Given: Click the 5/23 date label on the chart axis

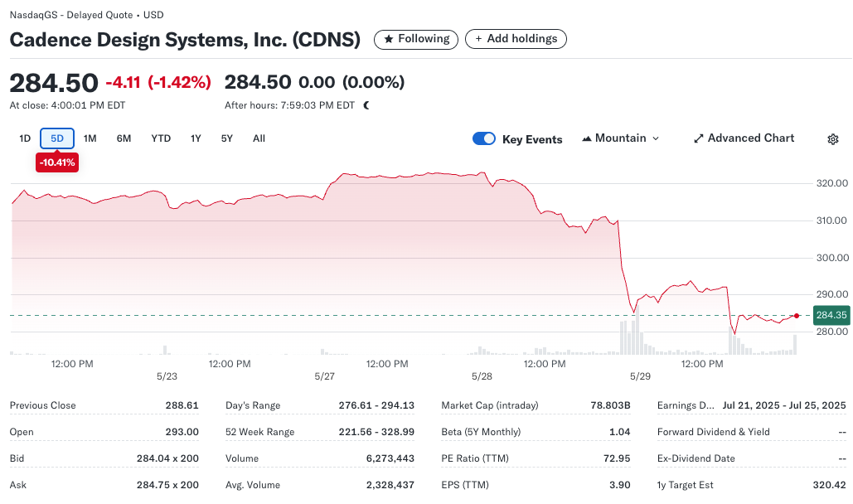Looking at the screenshot, I should (167, 376).
